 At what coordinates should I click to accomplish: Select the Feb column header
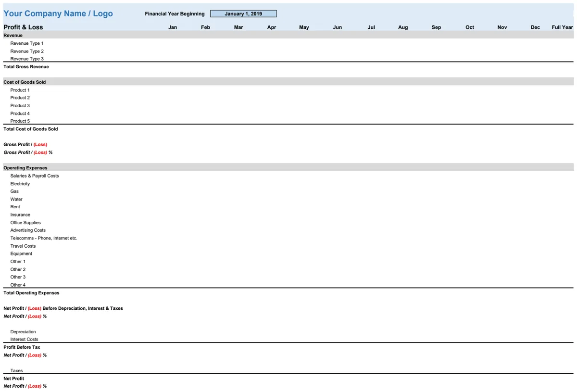pos(205,27)
